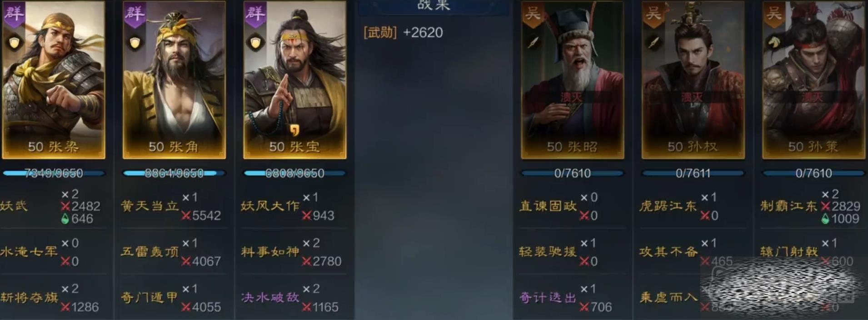This screenshot has width=868, height=320.
Task: Open the 孙权 general portrait card
Action: (693, 80)
